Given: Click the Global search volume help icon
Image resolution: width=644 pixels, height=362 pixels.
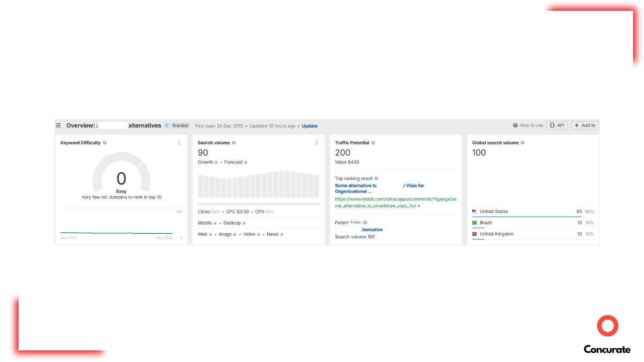Looking at the screenshot, I should click(523, 143).
